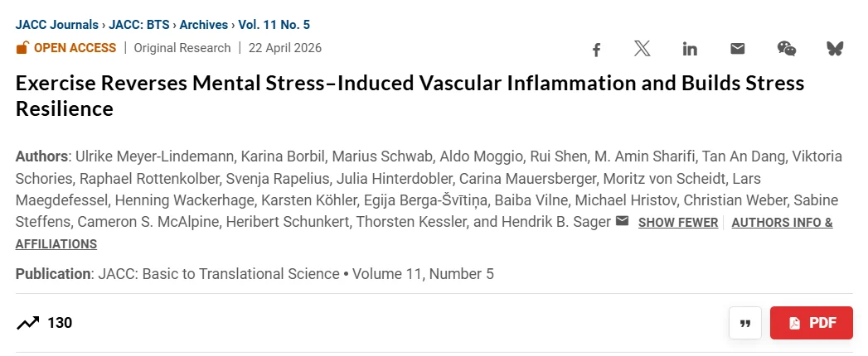The image size is (868, 356).
Task: Share article on LinkedIn
Action: (690, 49)
